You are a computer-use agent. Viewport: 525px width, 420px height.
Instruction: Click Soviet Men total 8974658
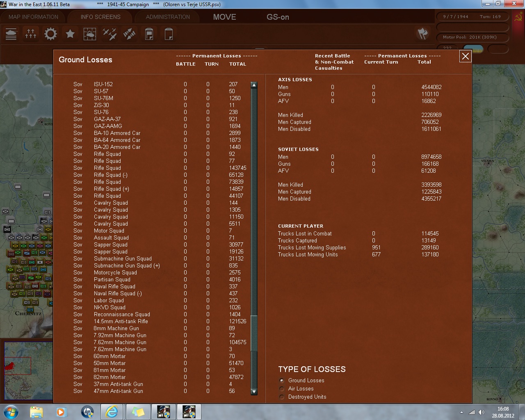431,157
